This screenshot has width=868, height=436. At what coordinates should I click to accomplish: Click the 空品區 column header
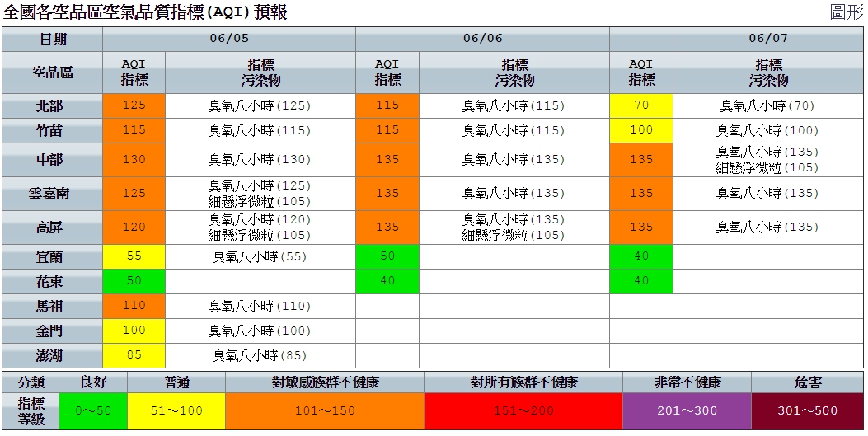[x=52, y=73]
